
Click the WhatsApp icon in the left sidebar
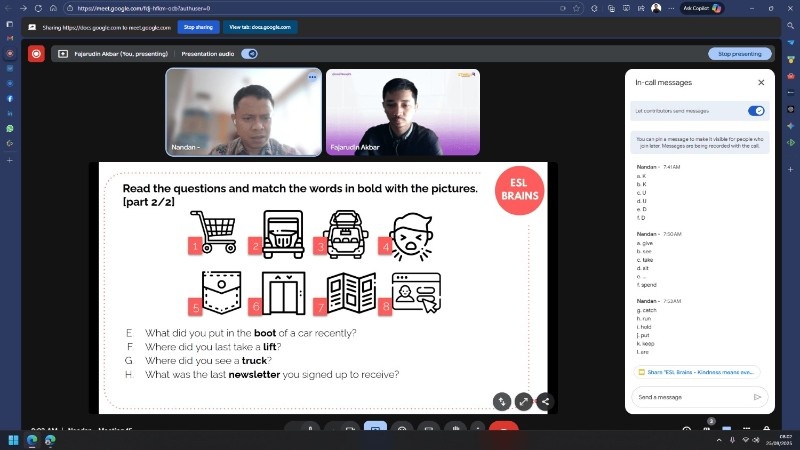(x=10, y=129)
